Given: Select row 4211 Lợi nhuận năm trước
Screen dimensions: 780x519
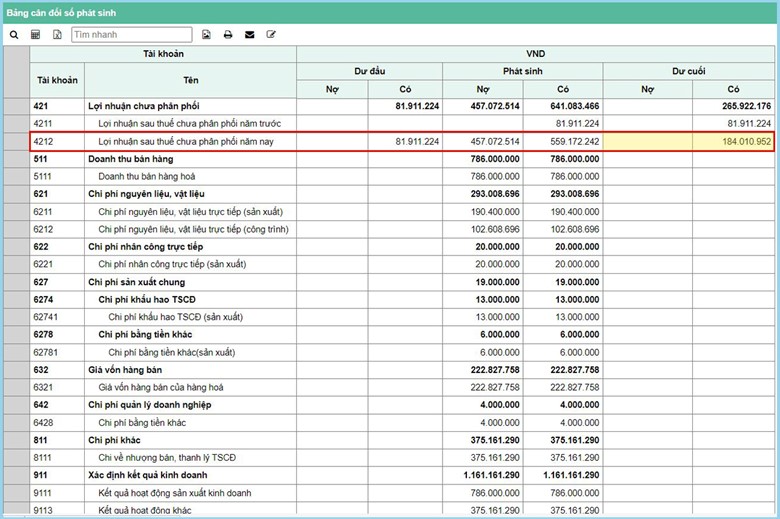Looking at the screenshot, I should [x=175, y=123].
